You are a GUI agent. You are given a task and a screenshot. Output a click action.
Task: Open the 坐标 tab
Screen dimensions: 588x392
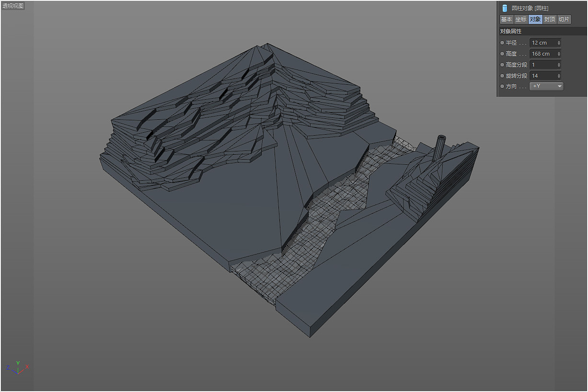(521, 19)
